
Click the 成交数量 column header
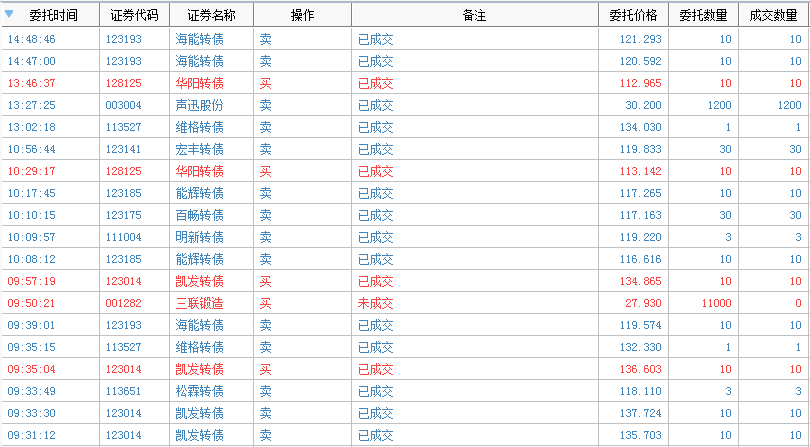[x=773, y=15]
